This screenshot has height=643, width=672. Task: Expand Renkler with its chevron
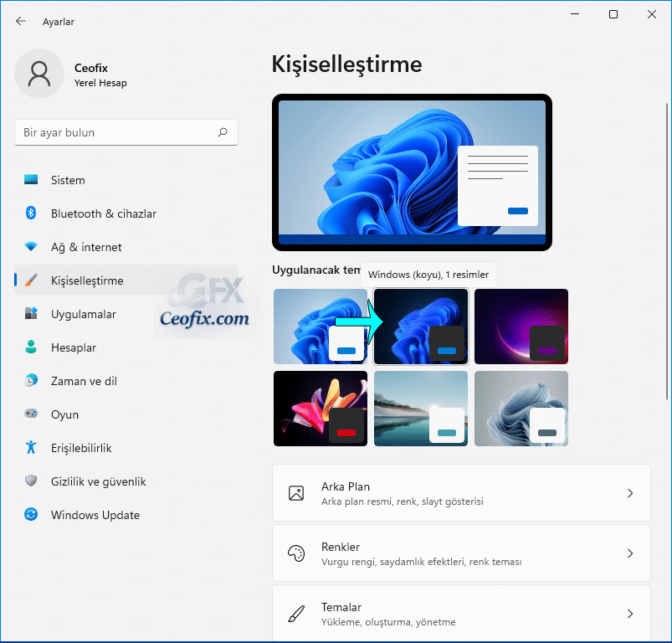630,553
